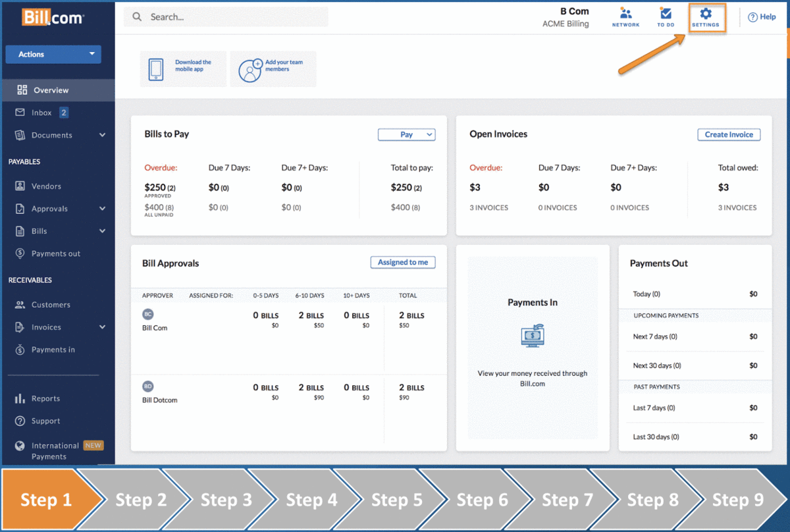Click Last 30 days (0) row
This screenshot has width=790, height=532.
[695, 437]
